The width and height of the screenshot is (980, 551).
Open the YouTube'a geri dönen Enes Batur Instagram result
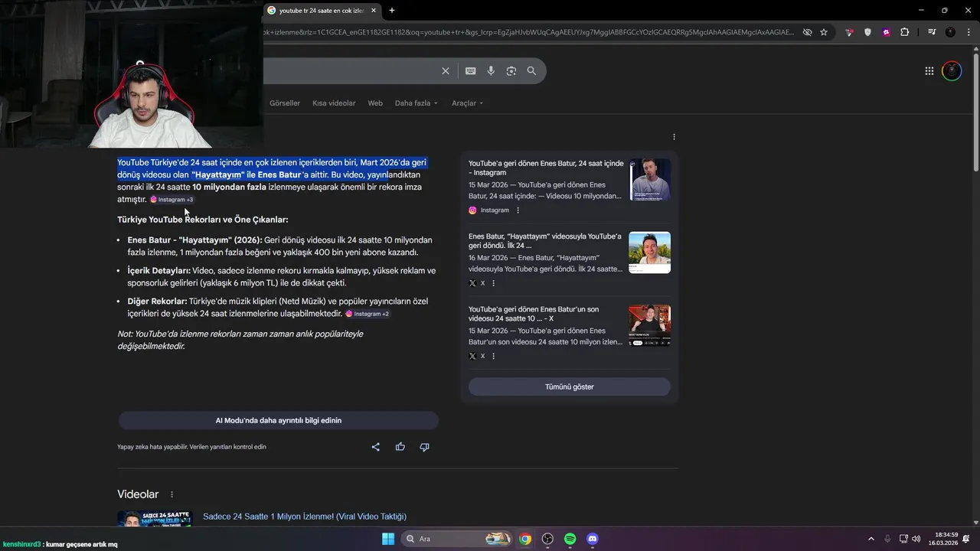[x=546, y=168]
